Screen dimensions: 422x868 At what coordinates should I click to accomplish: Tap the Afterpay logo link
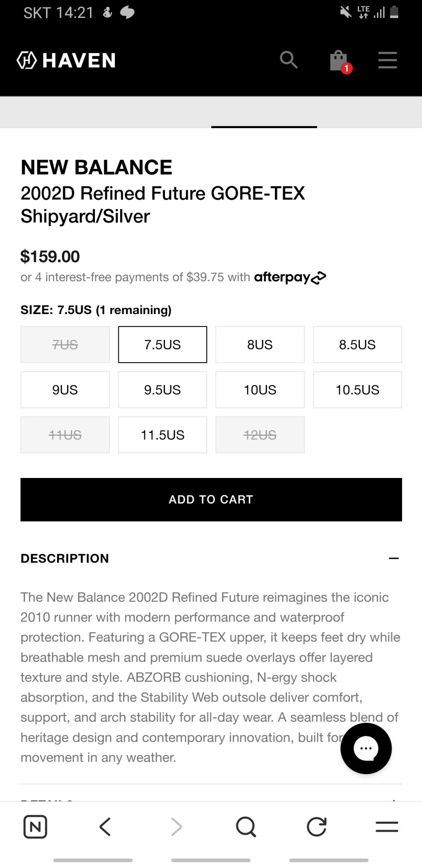290,277
